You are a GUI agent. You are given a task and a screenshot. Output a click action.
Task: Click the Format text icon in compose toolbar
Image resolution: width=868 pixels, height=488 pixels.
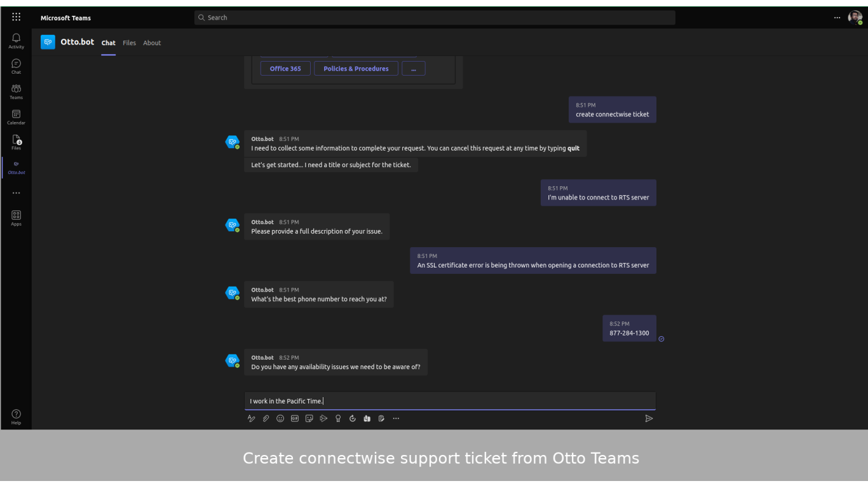pyautogui.click(x=252, y=418)
